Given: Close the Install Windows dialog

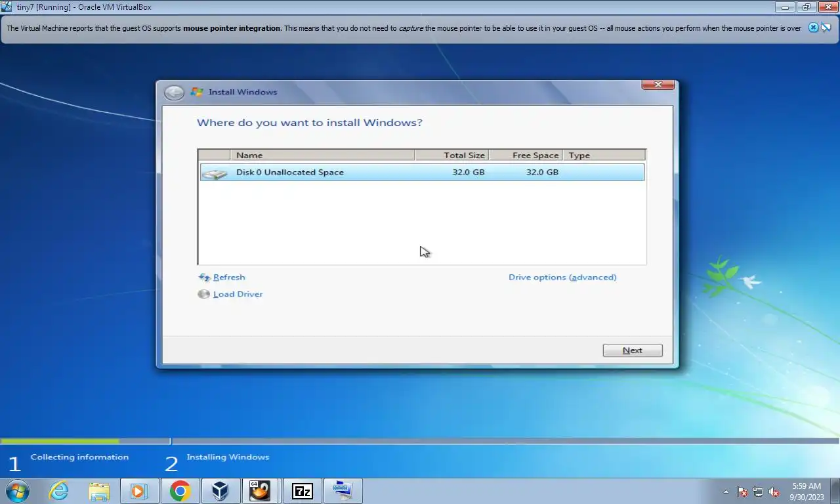Looking at the screenshot, I should click(x=658, y=85).
